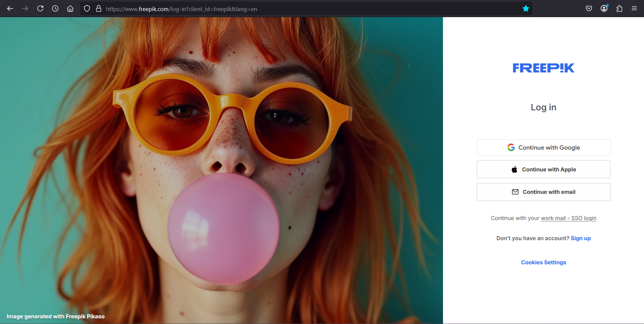The image size is (644, 324).
Task: Go to the browser home page
Action: pos(70,9)
